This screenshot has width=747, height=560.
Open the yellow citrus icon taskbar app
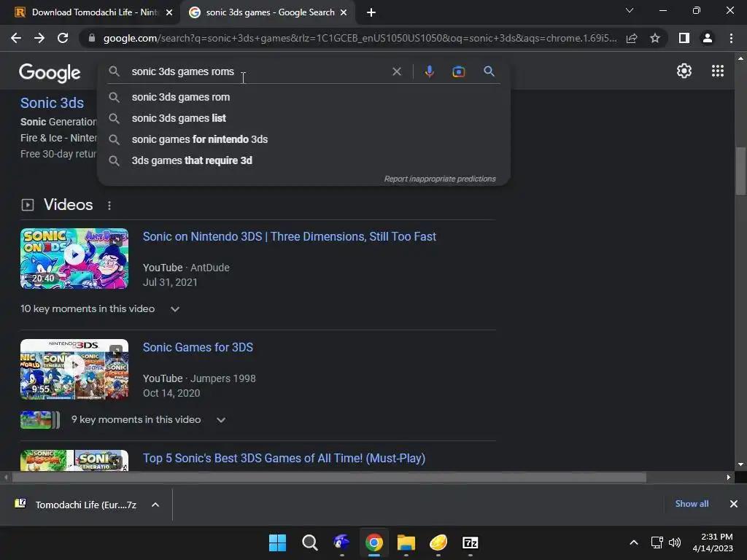438,542
